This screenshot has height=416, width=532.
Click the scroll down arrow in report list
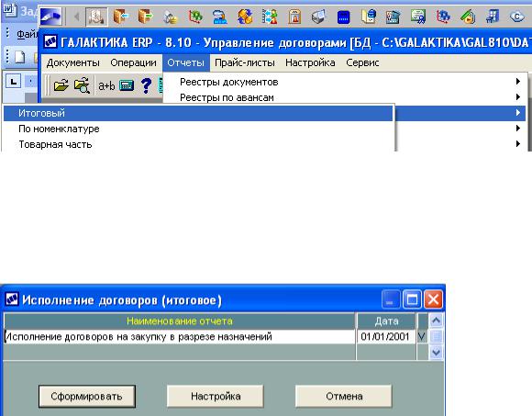[x=436, y=353]
